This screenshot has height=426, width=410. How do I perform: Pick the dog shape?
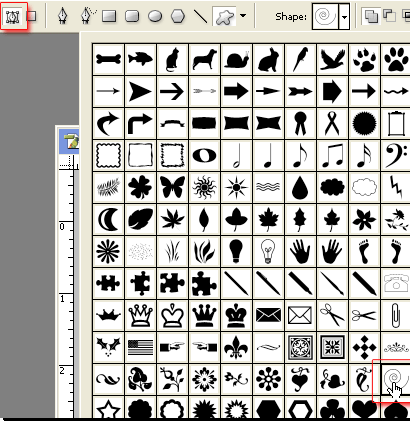(204, 59)
